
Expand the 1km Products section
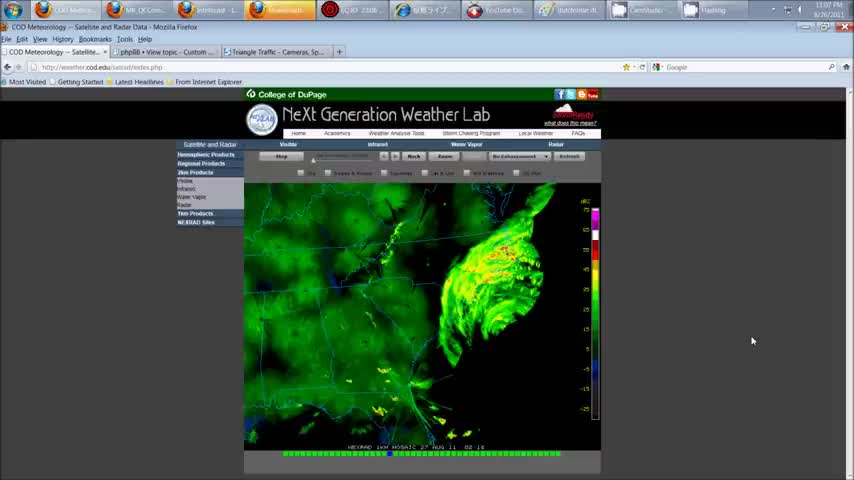(x=210, y=214)
